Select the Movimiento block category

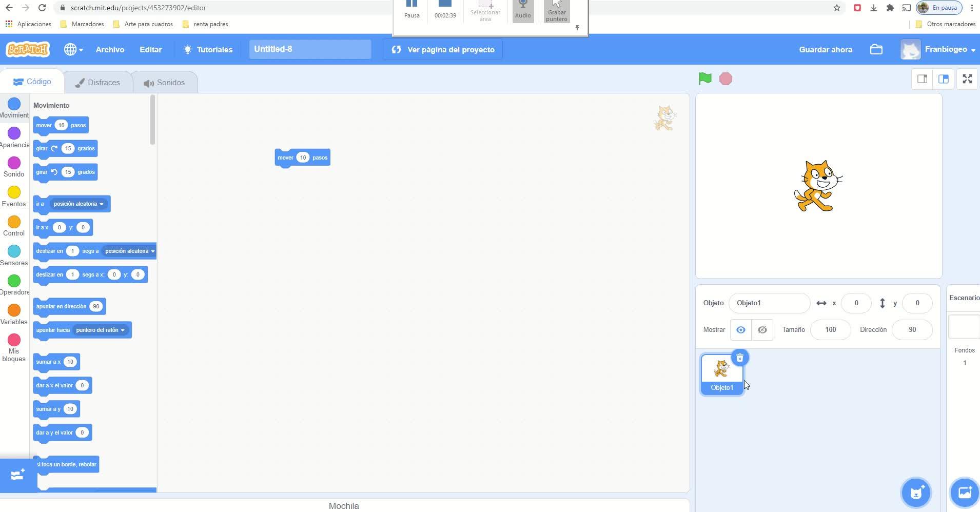tap(14, 108)
